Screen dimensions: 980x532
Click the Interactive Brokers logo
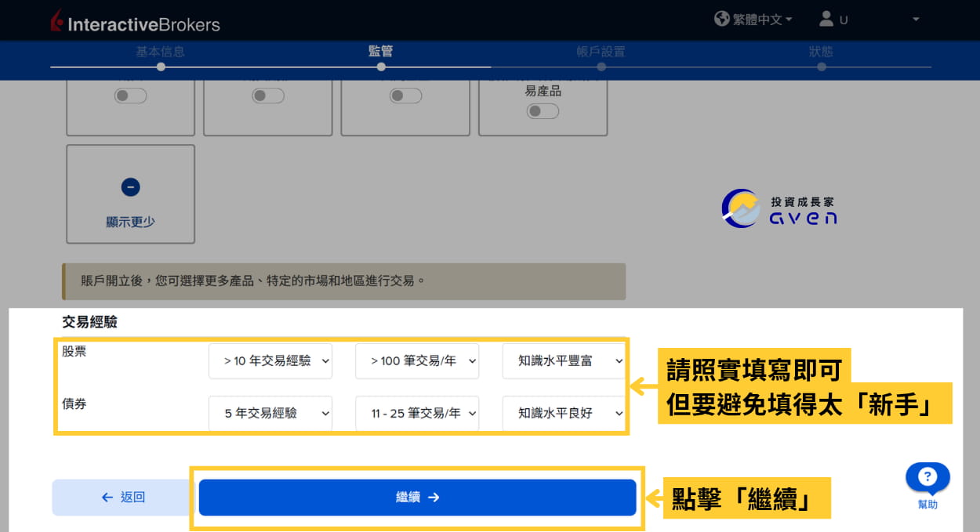tap(135, 22)
